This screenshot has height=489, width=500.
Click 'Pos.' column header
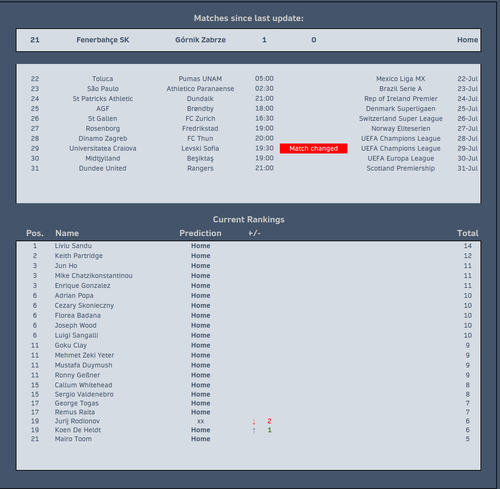click(35, 233)
